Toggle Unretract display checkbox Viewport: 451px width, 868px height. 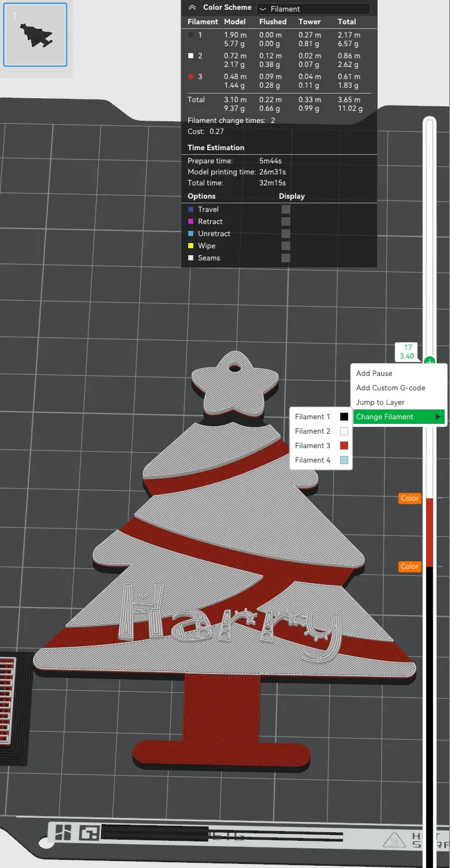pos(286,234)
